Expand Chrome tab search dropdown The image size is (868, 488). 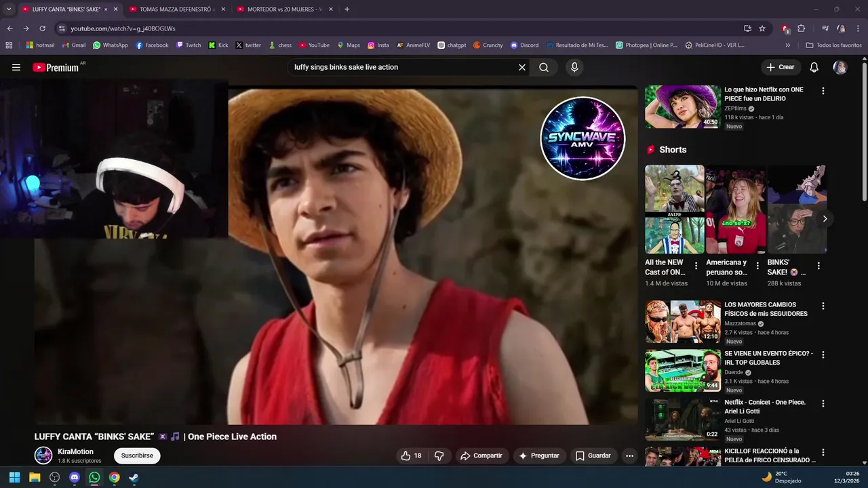[x=9, y=9]
